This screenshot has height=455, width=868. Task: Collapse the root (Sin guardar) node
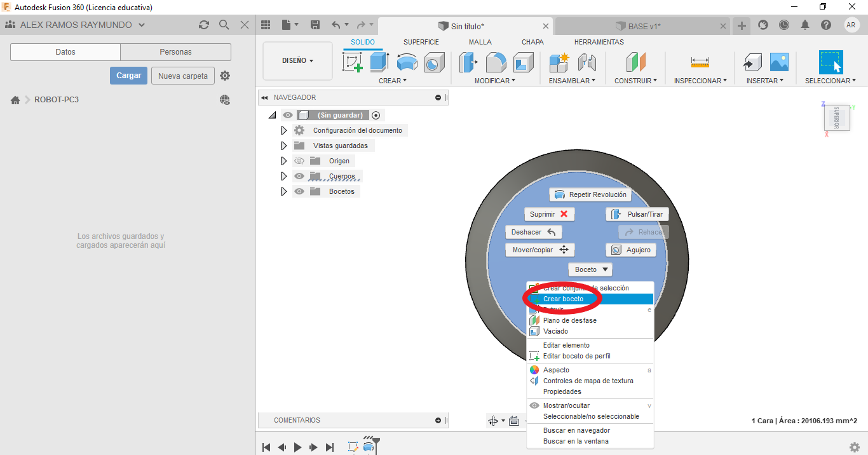273,116
